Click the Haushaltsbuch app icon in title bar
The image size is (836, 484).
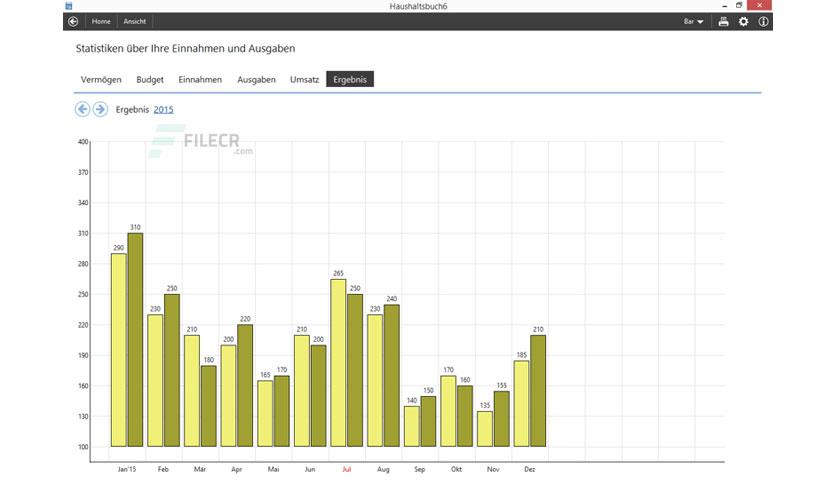pyautogui.click(x=68, y=6)
